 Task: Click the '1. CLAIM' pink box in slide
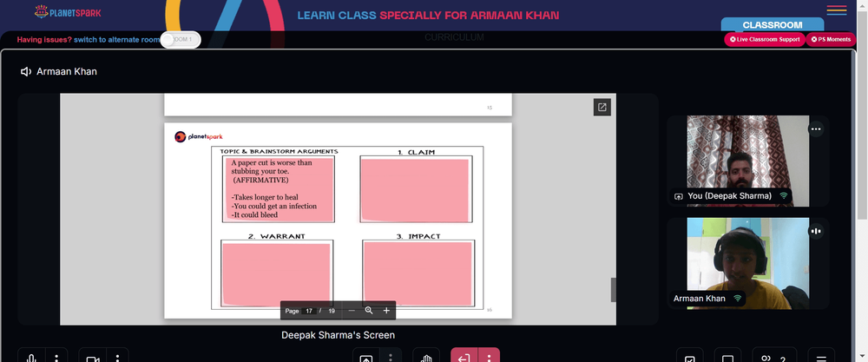[x=416, y=189]
